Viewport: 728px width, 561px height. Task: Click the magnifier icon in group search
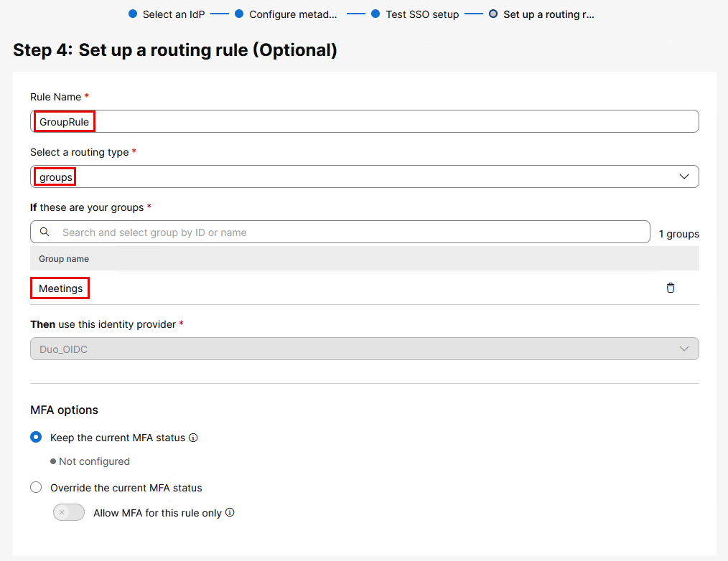[45, 232]
